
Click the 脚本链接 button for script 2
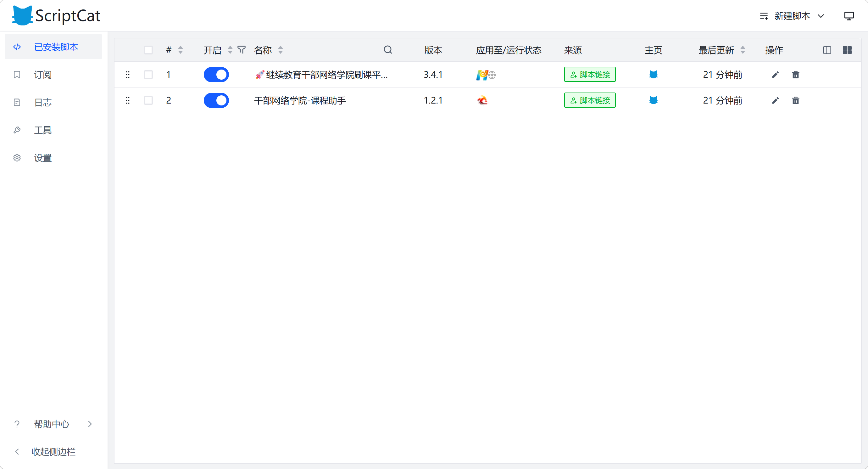(589, 100)
